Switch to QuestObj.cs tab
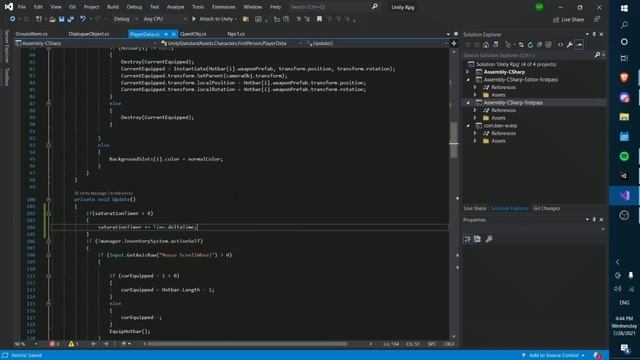 point(193,34)
